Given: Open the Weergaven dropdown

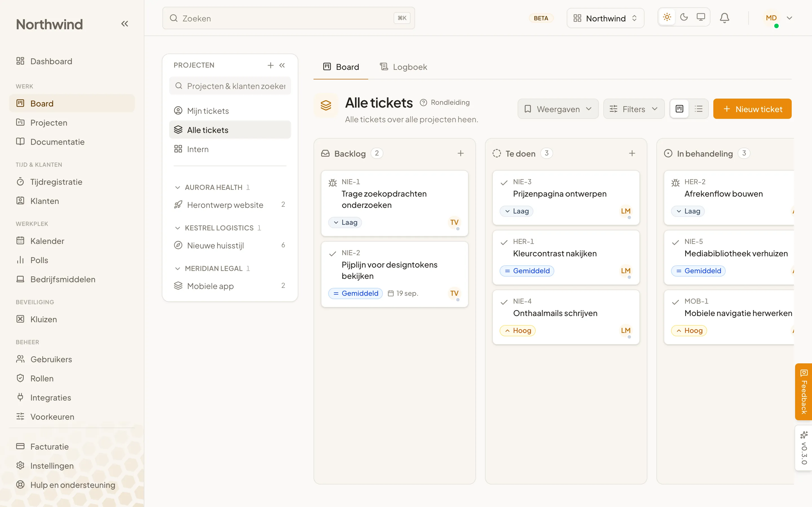Looking at the screenshot, I should [x=558, y=109].
